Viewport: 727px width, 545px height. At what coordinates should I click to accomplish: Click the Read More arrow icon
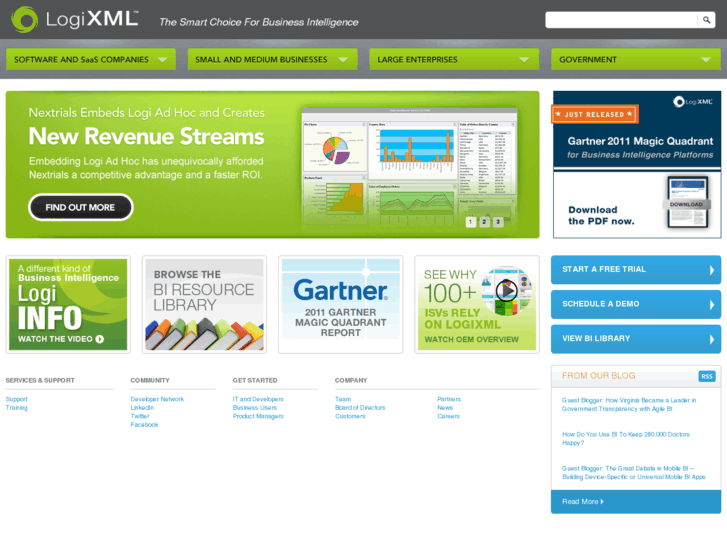602,501
